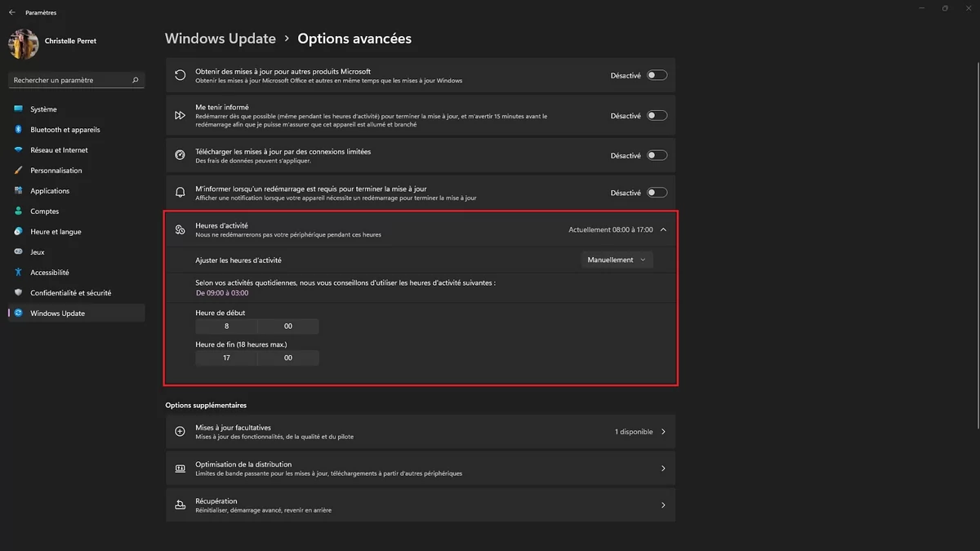Click the 'Ajuster les heures d'activité' label
980x551 pixels.
238,260
